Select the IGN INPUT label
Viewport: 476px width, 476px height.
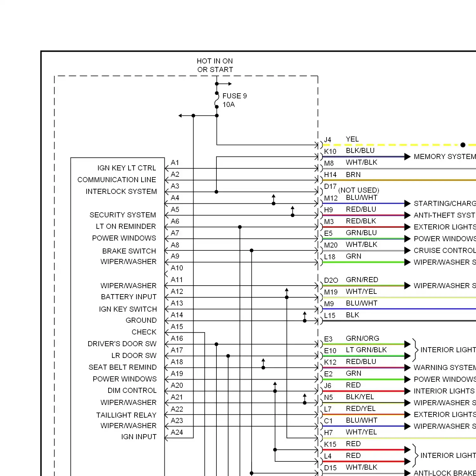point(139,437)
